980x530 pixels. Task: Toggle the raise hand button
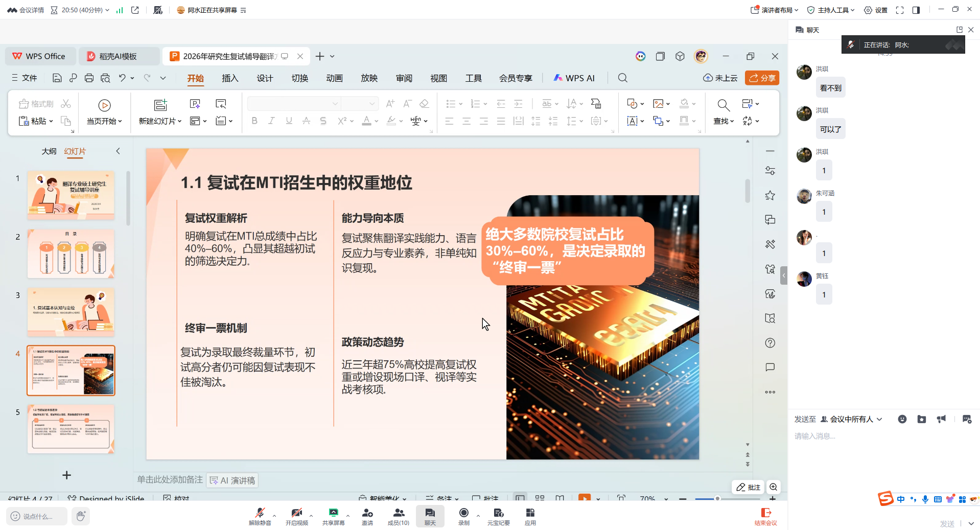click(x=81, y=516)
